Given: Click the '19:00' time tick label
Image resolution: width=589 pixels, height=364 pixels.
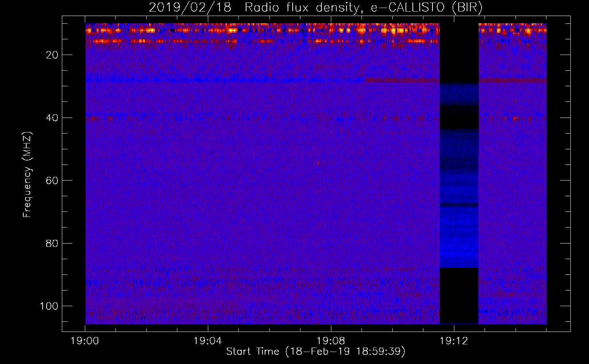Looking at the screenshot, I should 85,341.
